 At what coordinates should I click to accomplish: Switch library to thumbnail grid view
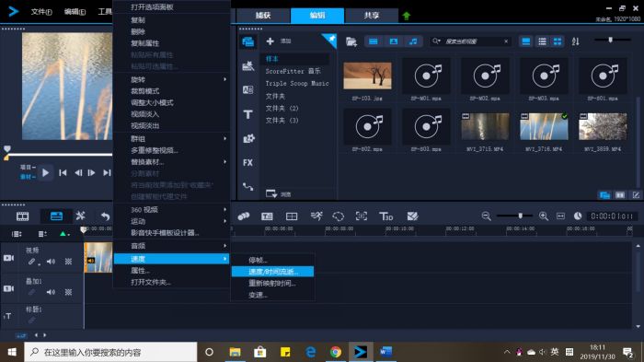pyautogui.click(x=558, y=41)
